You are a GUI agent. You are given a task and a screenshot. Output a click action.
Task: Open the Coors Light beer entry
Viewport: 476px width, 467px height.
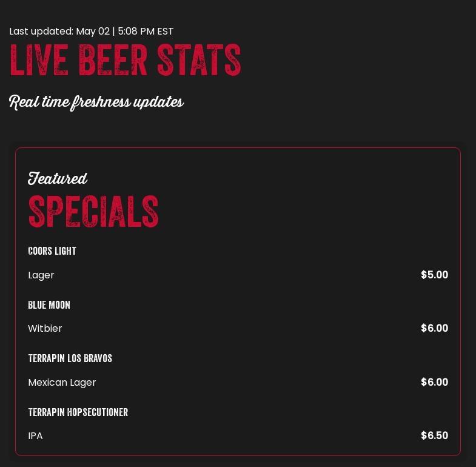52,251
